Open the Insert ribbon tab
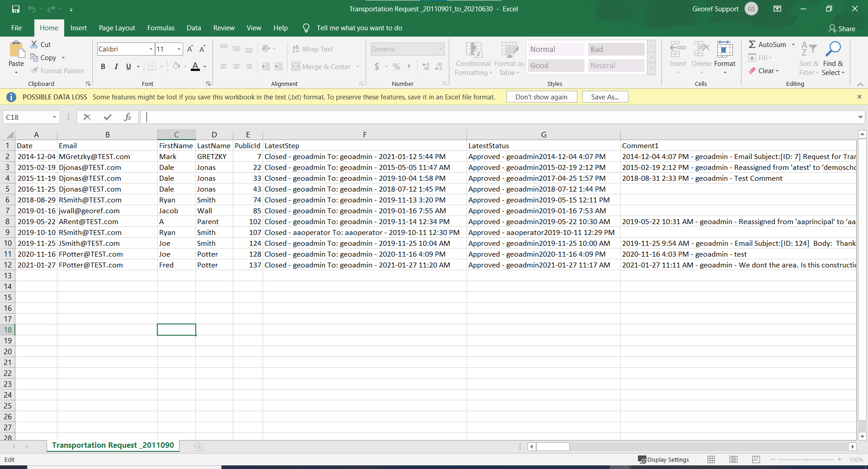 tap(78, 28)
